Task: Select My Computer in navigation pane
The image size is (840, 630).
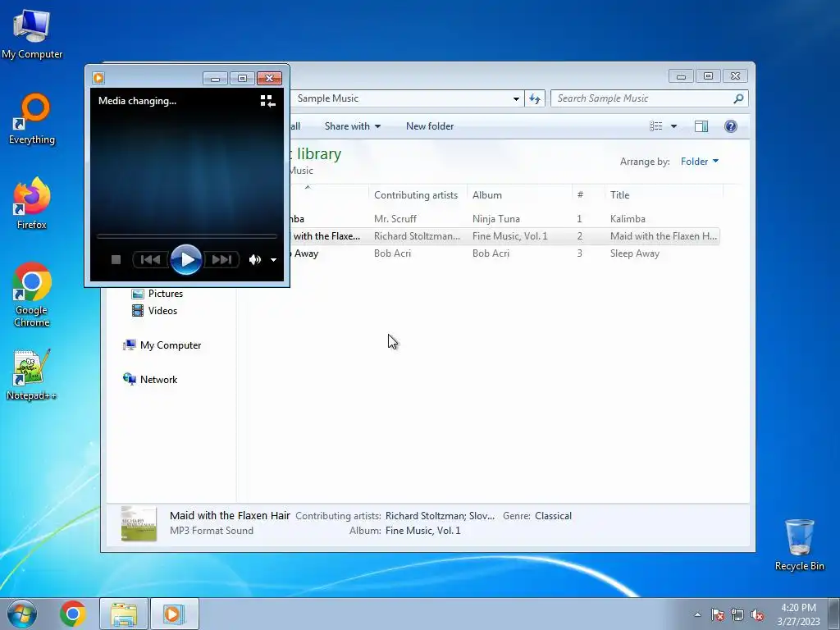Action: pyautogui.click(x=162, y=345)
